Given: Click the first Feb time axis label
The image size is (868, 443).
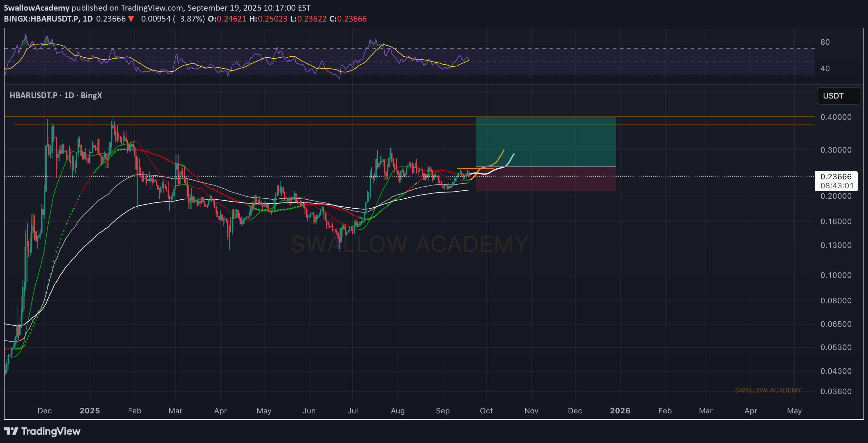Looking at the screenshot, I should point(134,410).
